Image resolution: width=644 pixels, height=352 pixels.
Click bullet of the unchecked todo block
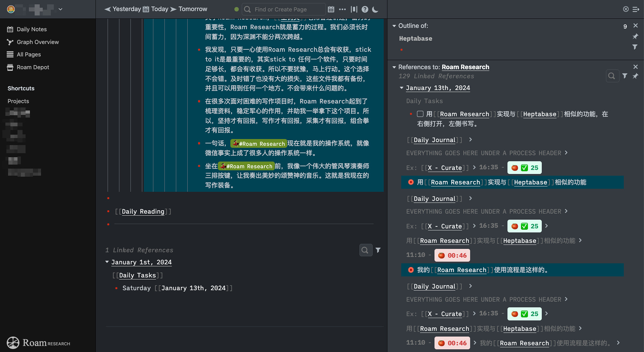click(x=411, y=114)
